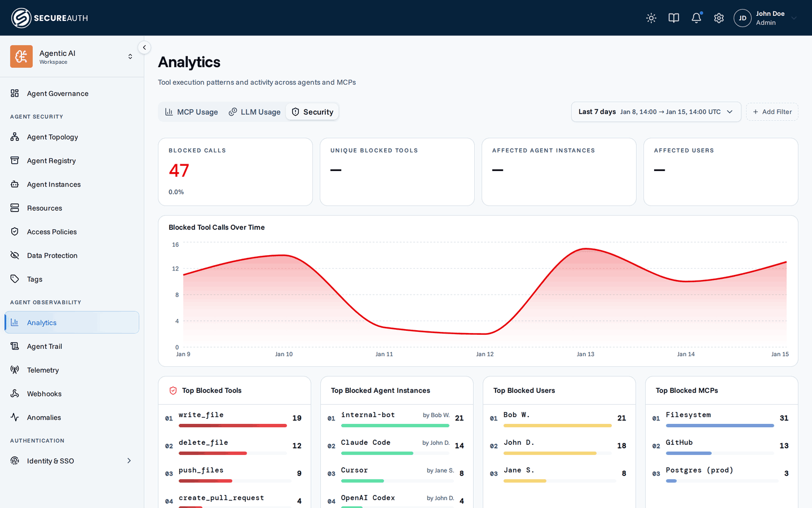Click the Jan 13 chart axis label
This screenshot has width=812, height=508.
click(585, 354)
